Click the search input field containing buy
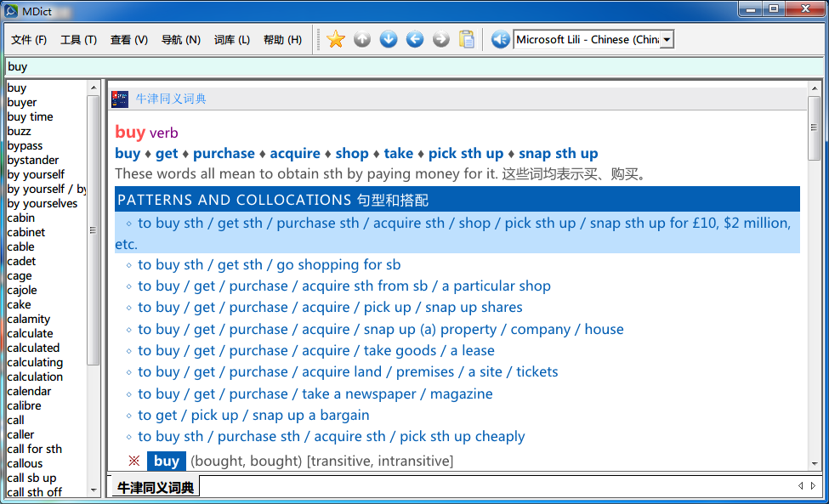The image size is (829, 504). click(x=414, y=66)
